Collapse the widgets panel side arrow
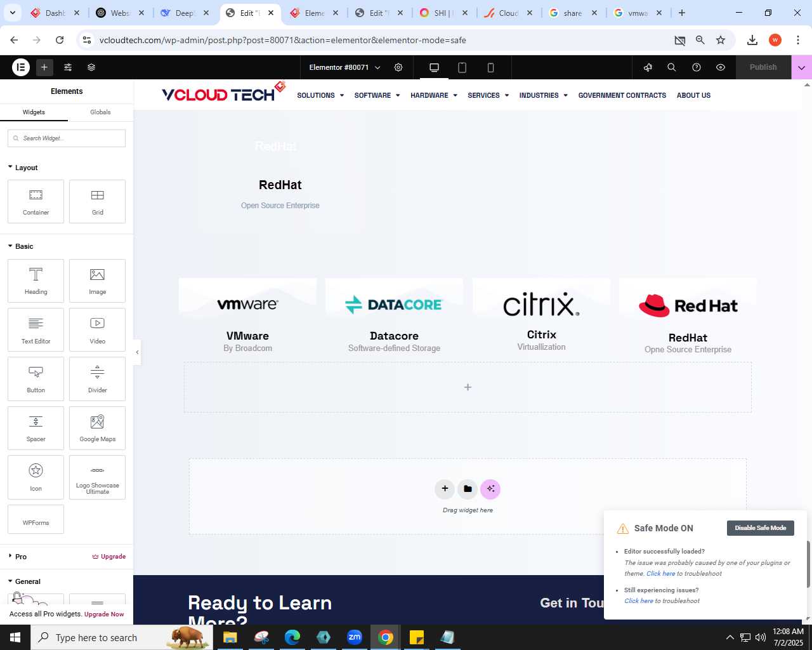 [x=137, y=352]
